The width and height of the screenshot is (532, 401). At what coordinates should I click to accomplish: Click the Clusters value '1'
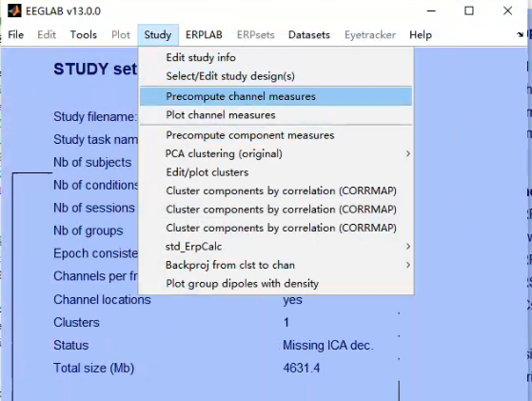click(286, 323)
